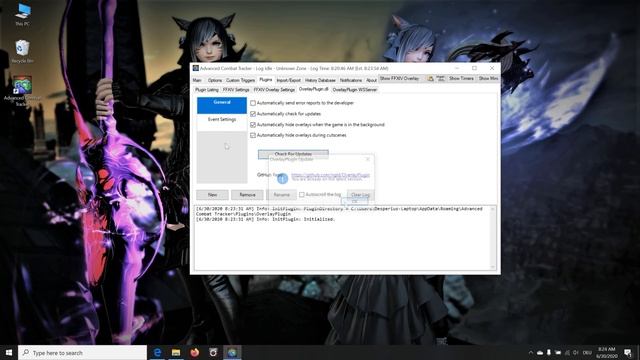Click the taskbar search box
Image resolution: width=640 pixels, height=360 pixels.
[82, 353]
